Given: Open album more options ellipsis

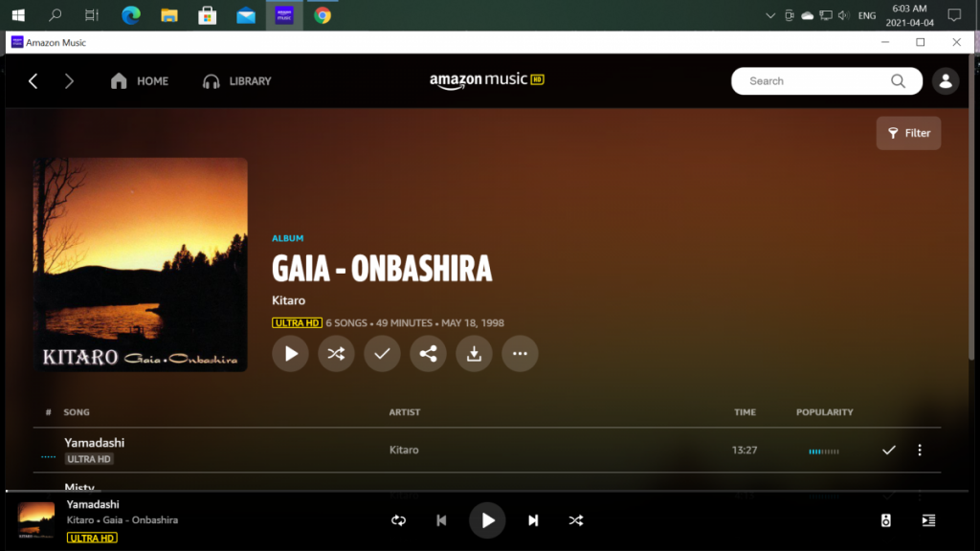Looking at the screenshot, I should click(520, 354).
